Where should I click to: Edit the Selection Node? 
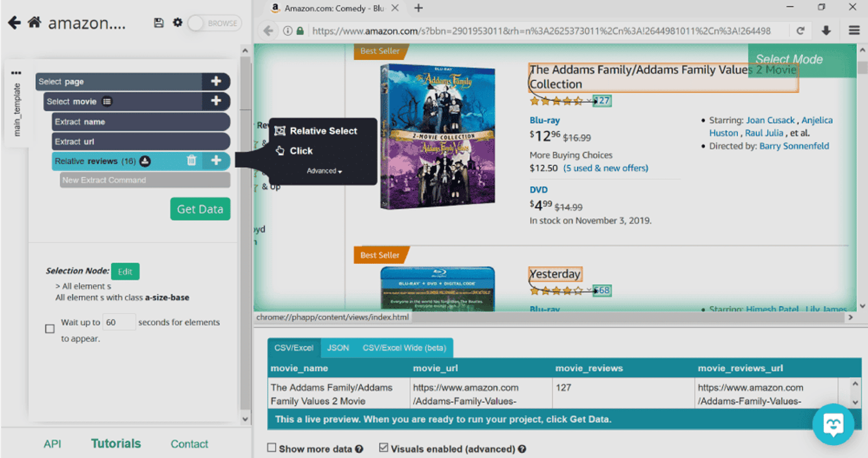[125, 272]
